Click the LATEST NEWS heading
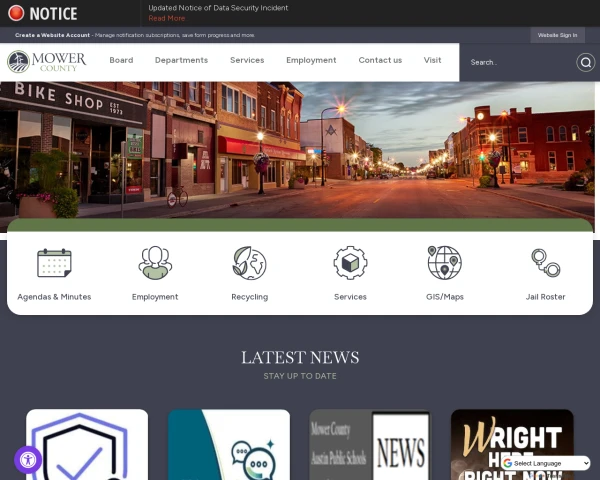 300,358
